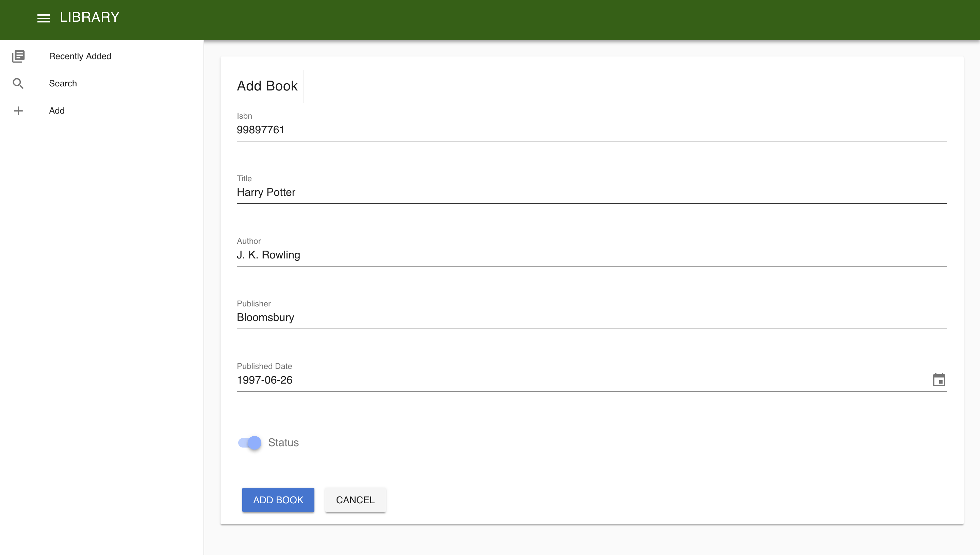Screen dimensions: 980x555
Task: Click the LIBRARY title in header
Action: [89, 17]
